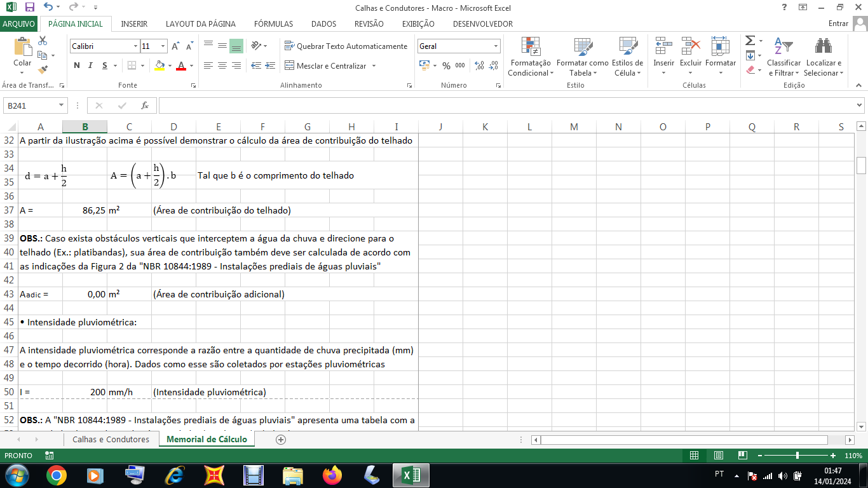Click the insert function fx icon
The width and height of the screenshot is (868, 488).
click(145, 105)
